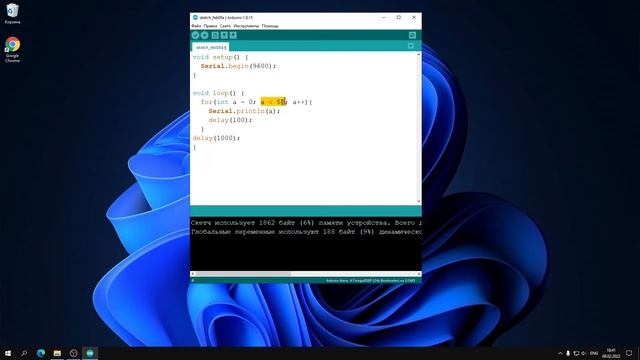The width and height of the screenshot is (640, 360).
Task: Click the Verify sketch checkmark button
Action: pyautogui.click(x=196, y=36)
